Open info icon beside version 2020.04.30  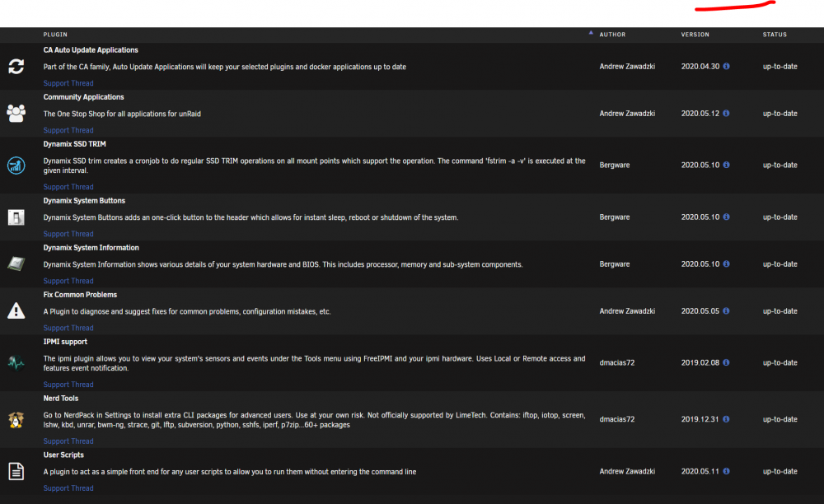pos(726,66)
